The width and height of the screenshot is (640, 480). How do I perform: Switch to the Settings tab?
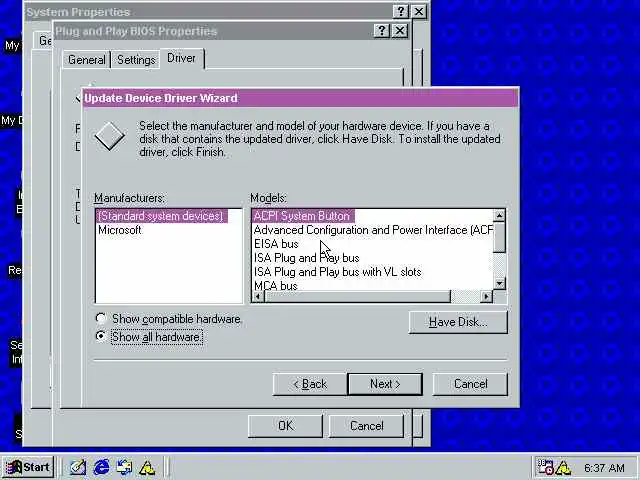click(136, 60)
